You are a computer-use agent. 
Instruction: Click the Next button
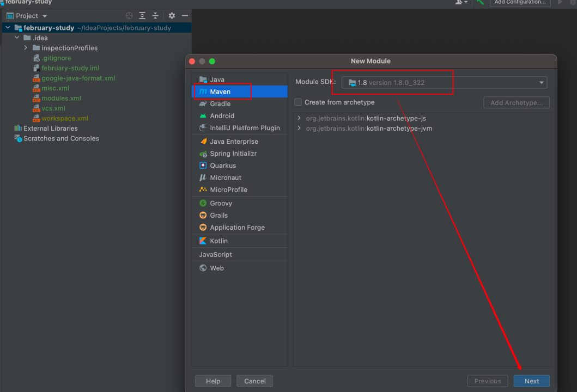click(531, 381)
